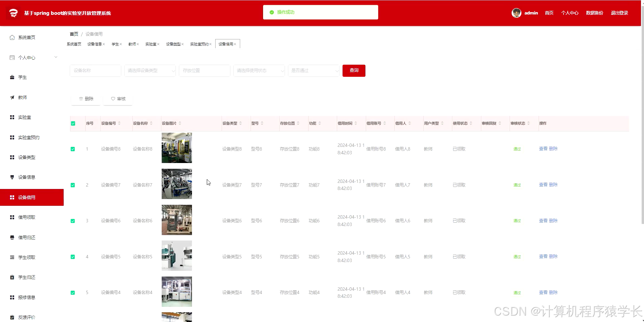
Task: Sort table by 使用状态 column
Action: click(471, 123)
